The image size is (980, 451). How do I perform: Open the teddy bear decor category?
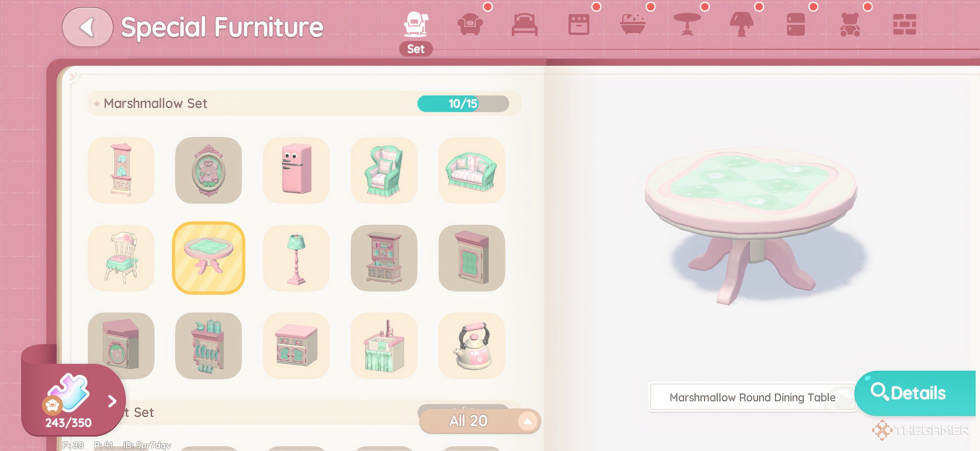coord(850,24)
